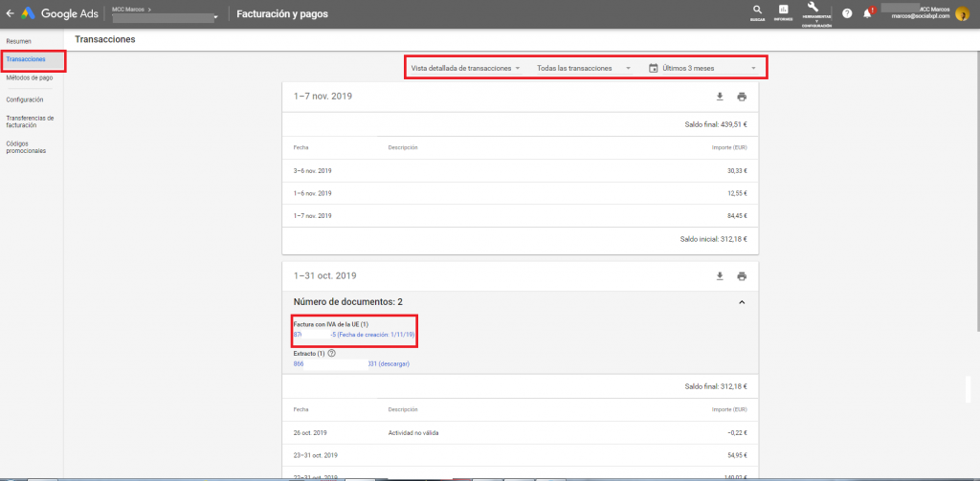The width and height of the screenshot is (980, 481).
Task: Go back using the header arrow
Action: click(10, 13)
